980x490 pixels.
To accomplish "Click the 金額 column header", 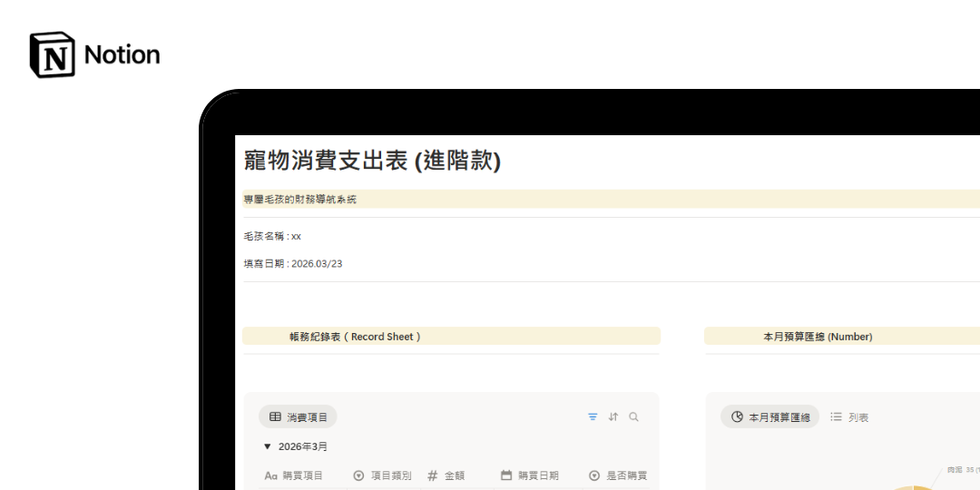I will (x=455, y=475).
